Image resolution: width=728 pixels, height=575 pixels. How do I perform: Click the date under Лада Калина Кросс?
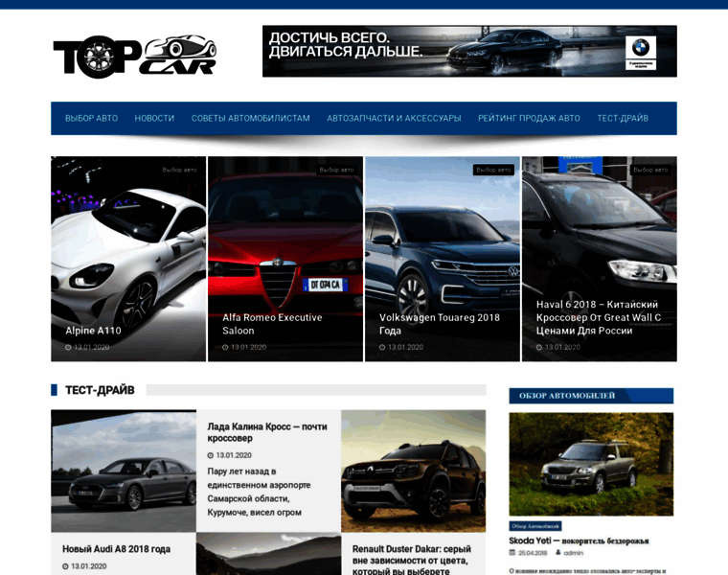(234, 455)
